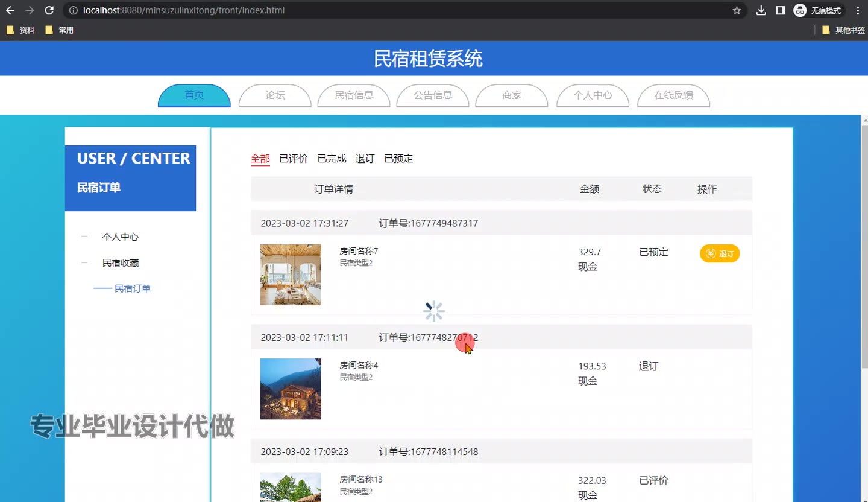Screen dimensions: 868x502
Task: Open 其他书签 bookmarks folder
Action: [843, 30]
